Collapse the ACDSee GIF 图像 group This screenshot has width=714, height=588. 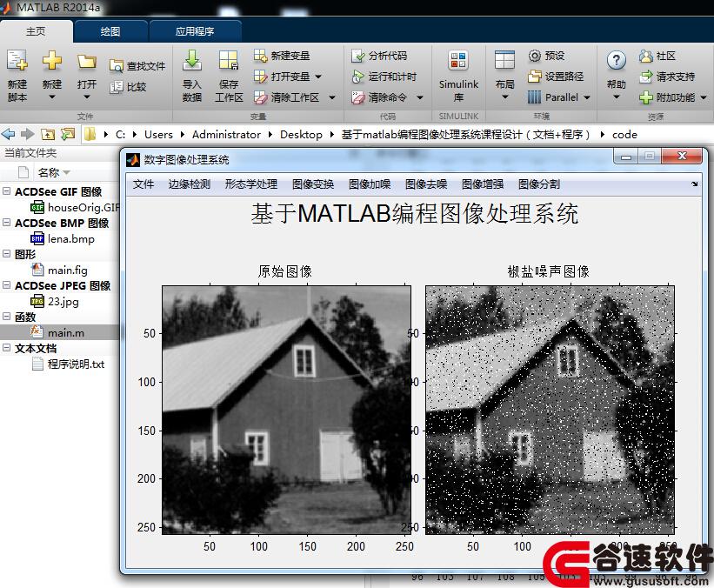click(6, 191)
